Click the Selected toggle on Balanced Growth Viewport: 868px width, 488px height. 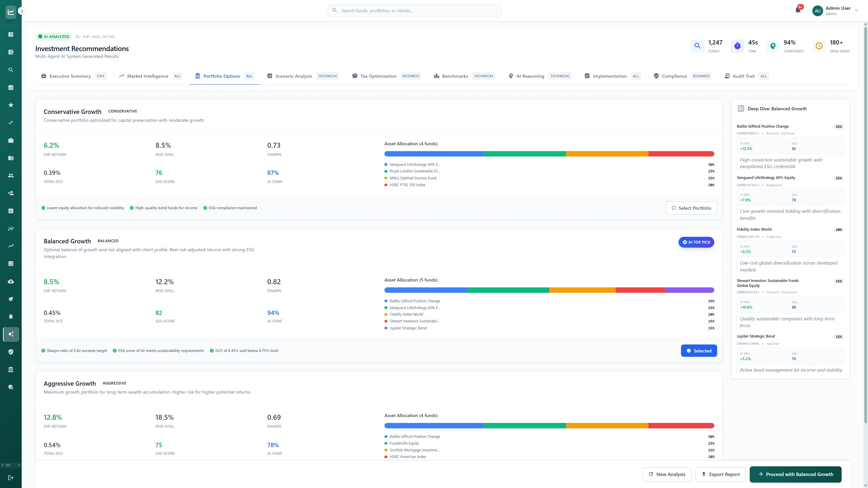click(699, 351)
